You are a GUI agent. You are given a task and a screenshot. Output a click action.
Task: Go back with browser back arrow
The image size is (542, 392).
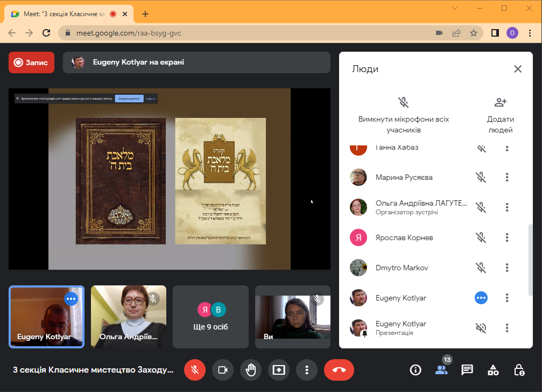pyautogui.click(x=12, y=33)
